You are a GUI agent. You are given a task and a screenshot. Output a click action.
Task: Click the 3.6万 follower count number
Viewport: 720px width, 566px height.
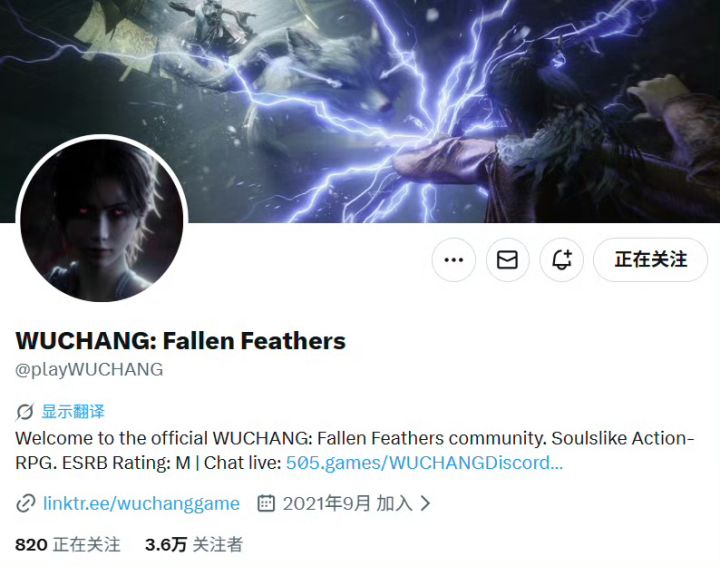coord(166,545)
